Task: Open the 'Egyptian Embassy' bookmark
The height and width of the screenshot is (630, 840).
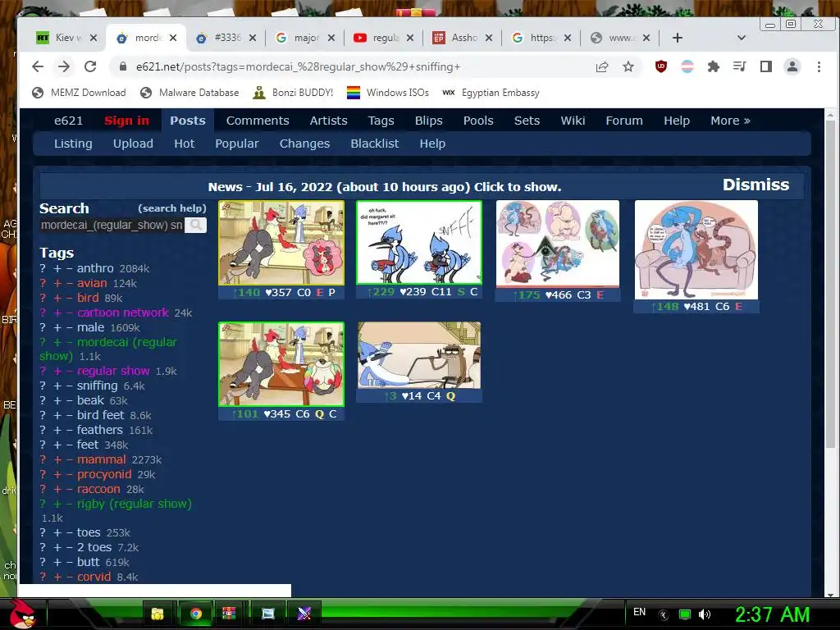Action: coord(491,93)
